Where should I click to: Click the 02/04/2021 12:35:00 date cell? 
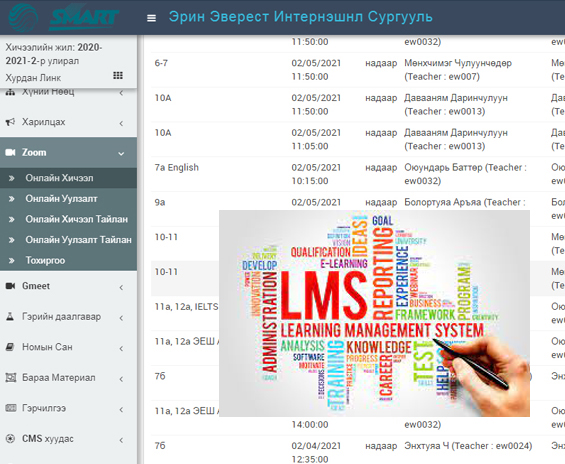point(316,452)
